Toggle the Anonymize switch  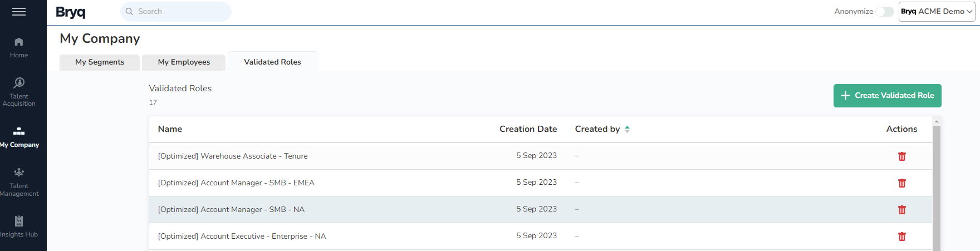pos(884,12)
